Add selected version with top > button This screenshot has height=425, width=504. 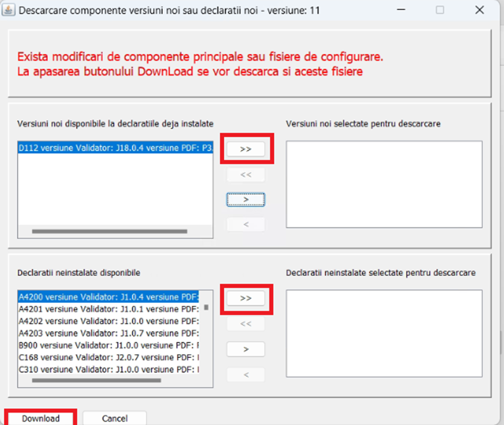pyautogui.click(x=246, y=199)
